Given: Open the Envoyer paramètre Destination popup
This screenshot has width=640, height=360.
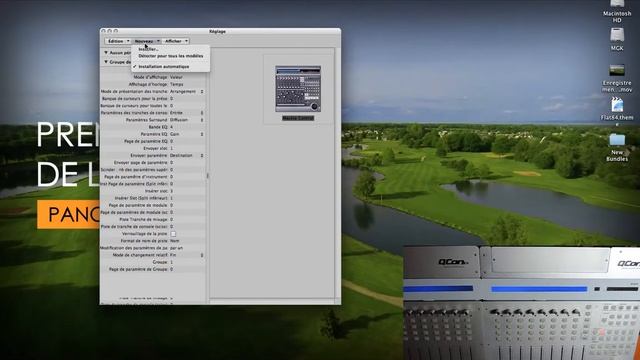Looking at the screenshot, I should [187, 156].
